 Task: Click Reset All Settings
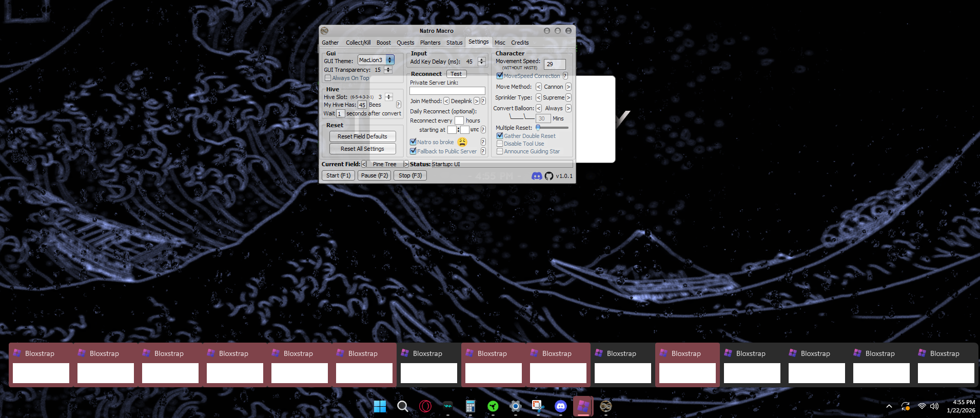(x=363, y=149)
